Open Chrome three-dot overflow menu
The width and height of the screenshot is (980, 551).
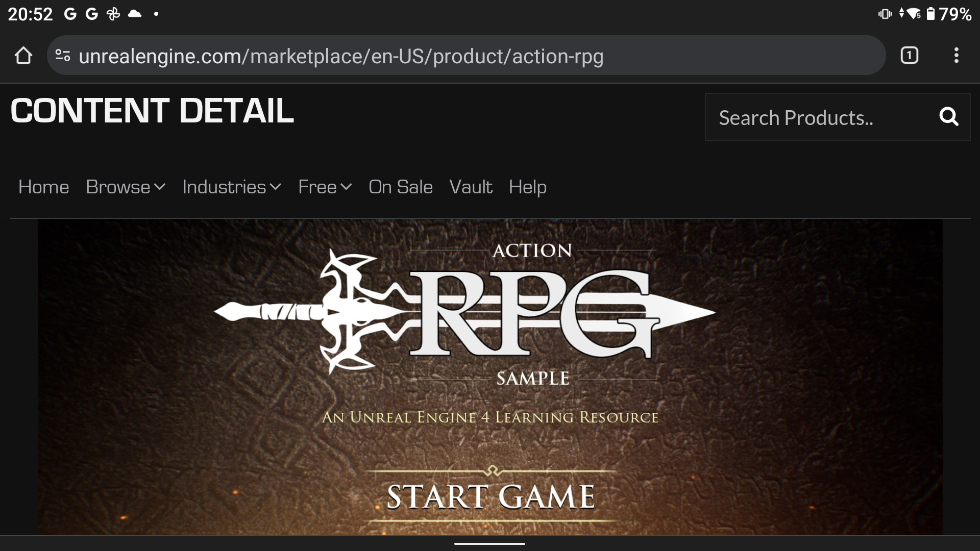(x=957, y=55)
